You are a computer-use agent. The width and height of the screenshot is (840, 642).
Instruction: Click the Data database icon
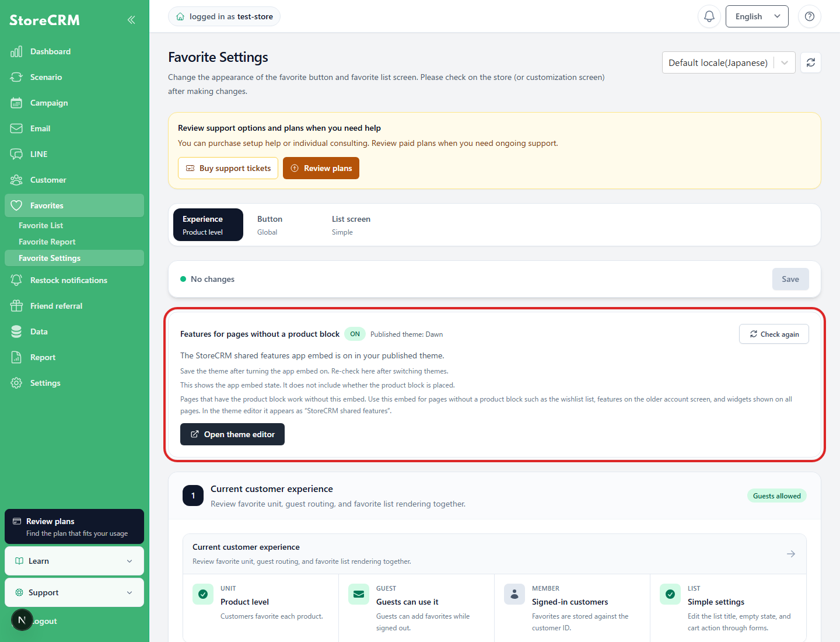coord(16,332)
